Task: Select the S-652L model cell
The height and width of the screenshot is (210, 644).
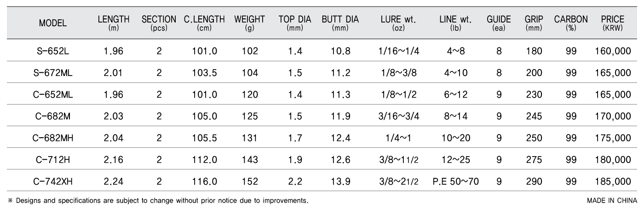Action: coord(53,51)
